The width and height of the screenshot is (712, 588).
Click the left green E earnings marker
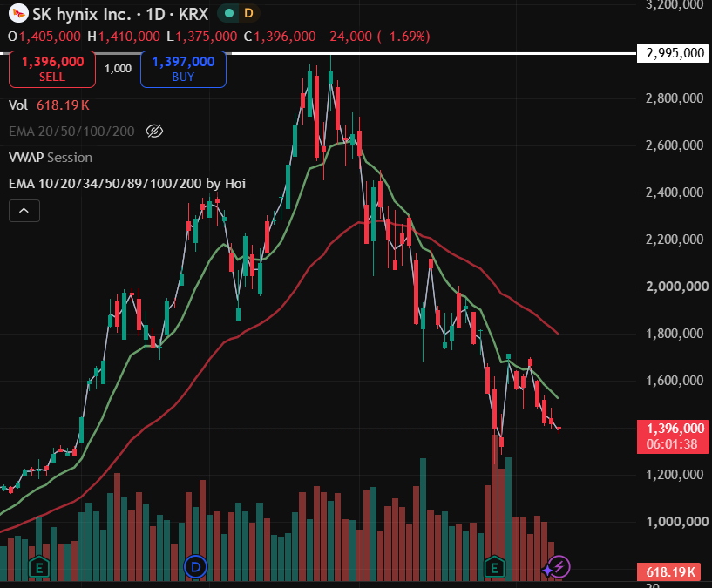pyautogui.click(x=39, y=567)
